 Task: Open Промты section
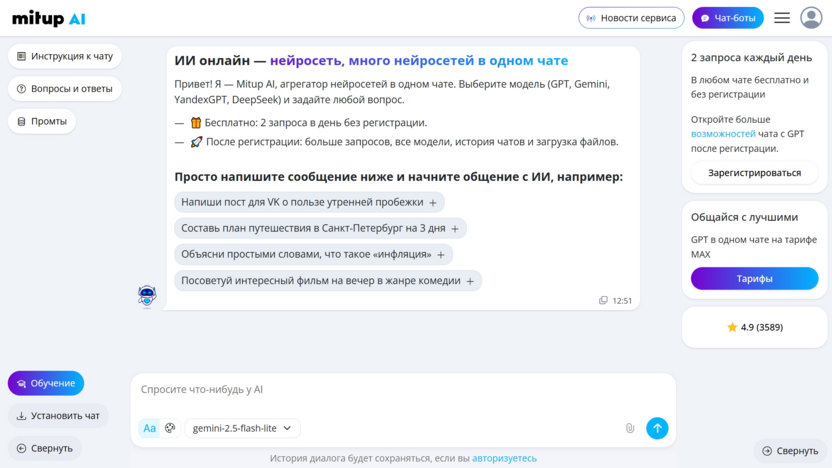[x=42, y=122]
